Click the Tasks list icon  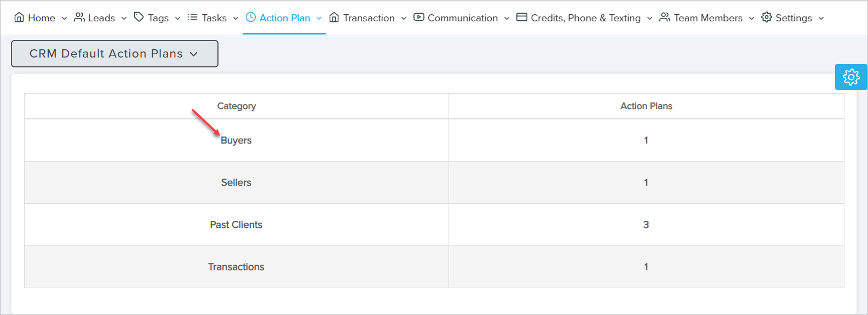(193, 18)
